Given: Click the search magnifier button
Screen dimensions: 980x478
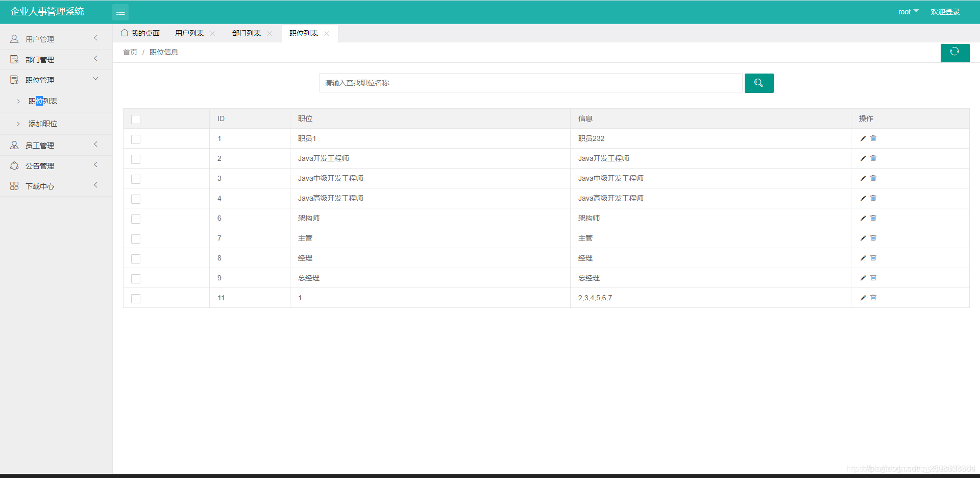Looking at the screenshot, I should 759,83.
